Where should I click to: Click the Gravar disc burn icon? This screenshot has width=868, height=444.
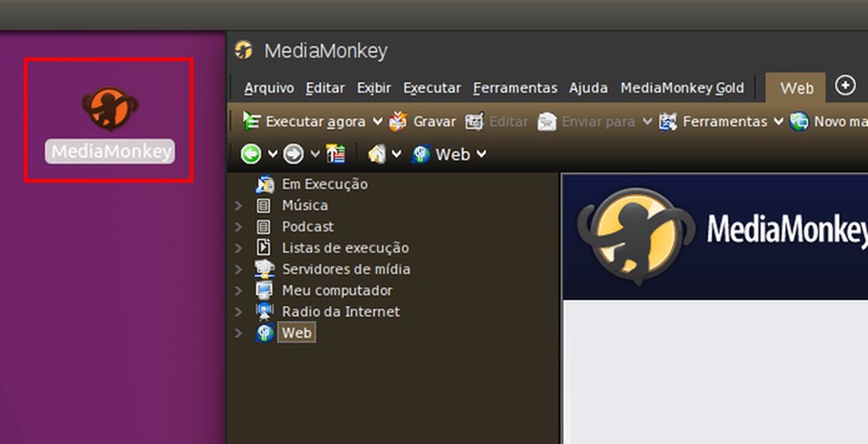click(x=398, y=121)
